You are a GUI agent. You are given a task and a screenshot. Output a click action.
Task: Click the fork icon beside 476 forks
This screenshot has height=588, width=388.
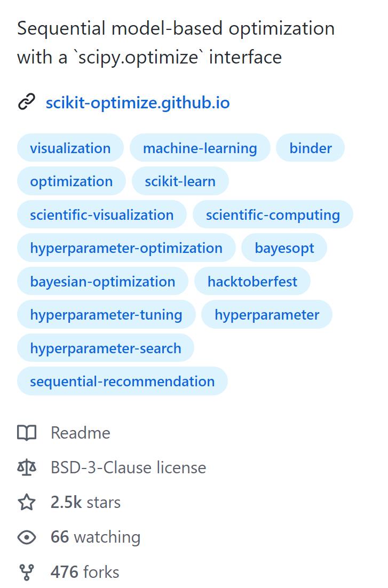coord(27,571)
